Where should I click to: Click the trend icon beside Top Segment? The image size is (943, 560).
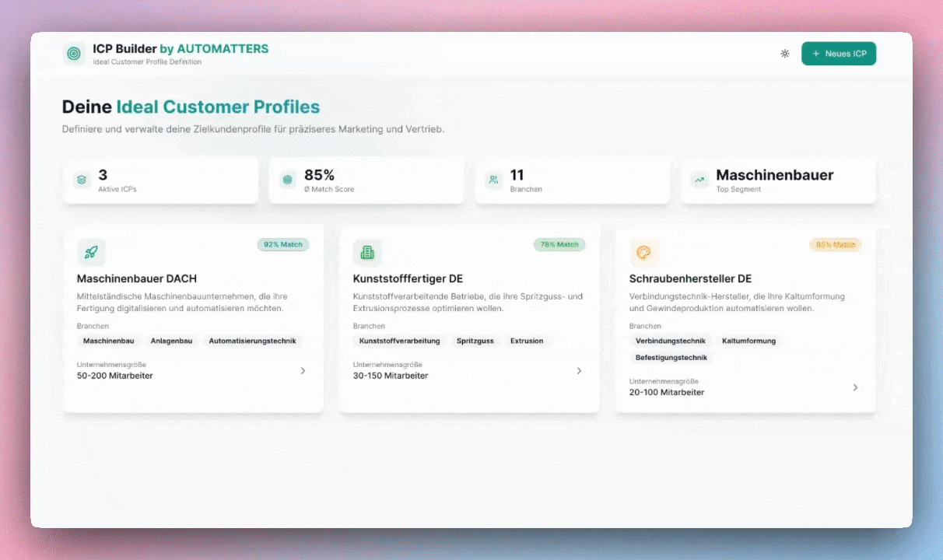tap(699, 180)
